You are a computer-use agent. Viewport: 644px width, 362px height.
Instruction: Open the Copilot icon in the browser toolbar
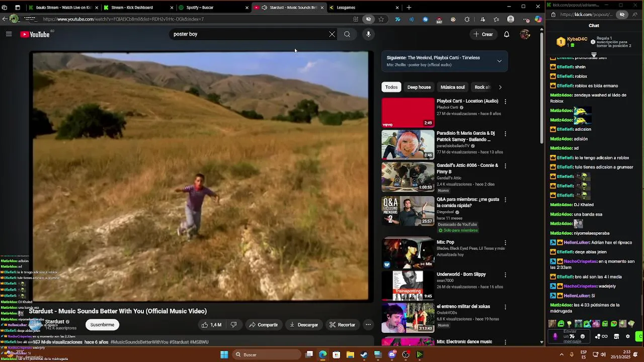coord(538,19)
